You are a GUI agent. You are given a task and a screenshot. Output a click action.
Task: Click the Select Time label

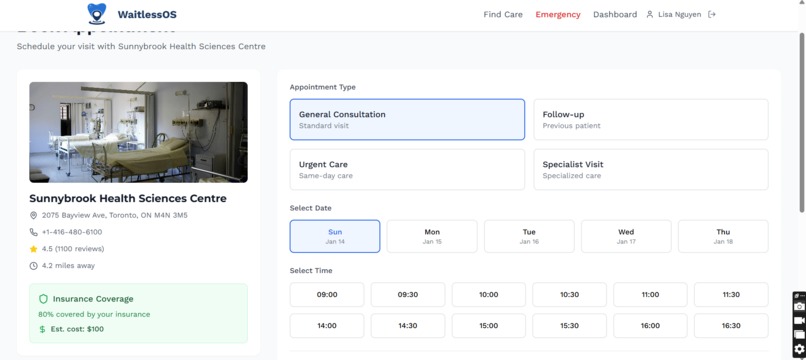(x=311, y=271)
